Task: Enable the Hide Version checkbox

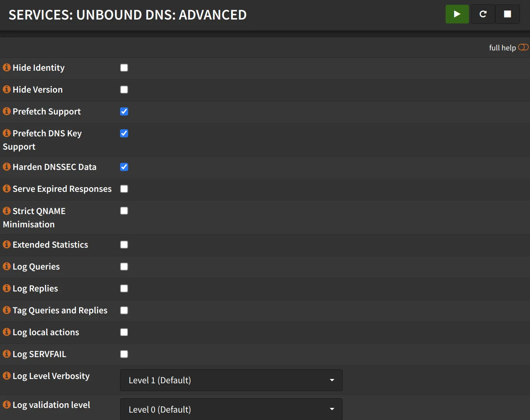Action: [x=124, y=89]
